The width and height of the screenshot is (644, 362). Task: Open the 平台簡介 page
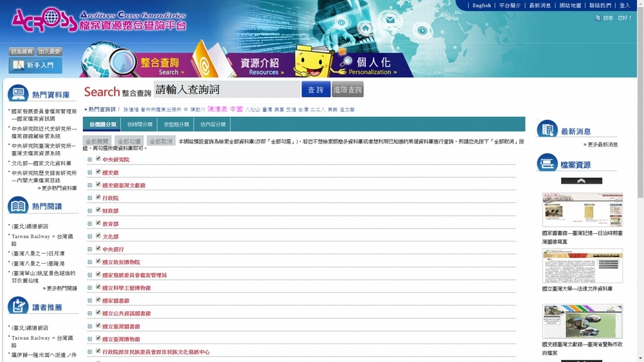(x=510, y=5)
